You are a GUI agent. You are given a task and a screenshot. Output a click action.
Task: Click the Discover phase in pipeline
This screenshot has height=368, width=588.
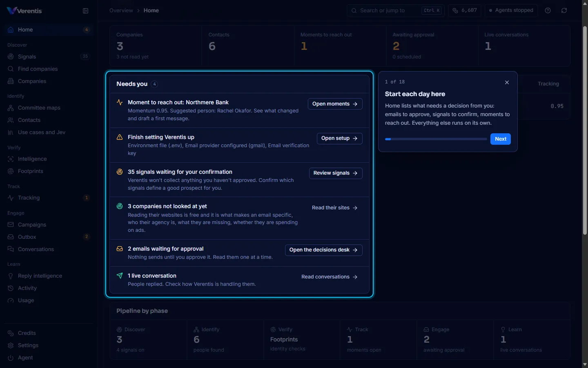[x=148, y=340]
